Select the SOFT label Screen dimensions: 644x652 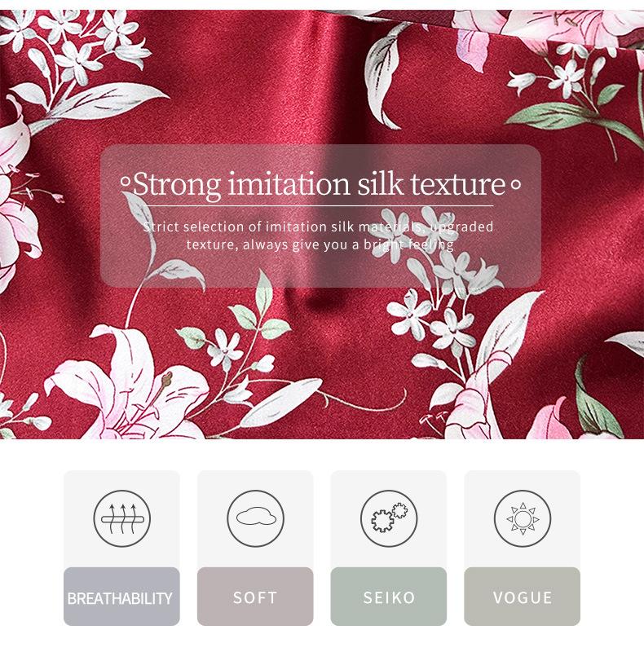pos(255,598)
